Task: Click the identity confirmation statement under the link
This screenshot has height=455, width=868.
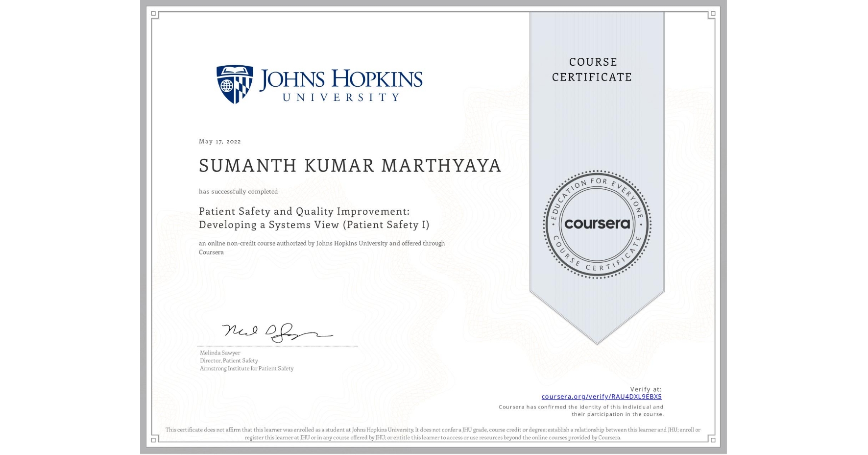Action: click(581, 410)
